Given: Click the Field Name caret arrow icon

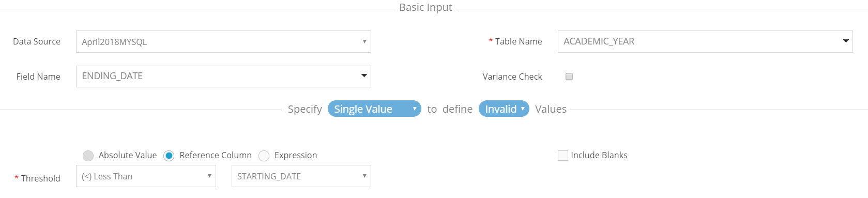Looking at the screenshot, I should (x=364, y=76).
